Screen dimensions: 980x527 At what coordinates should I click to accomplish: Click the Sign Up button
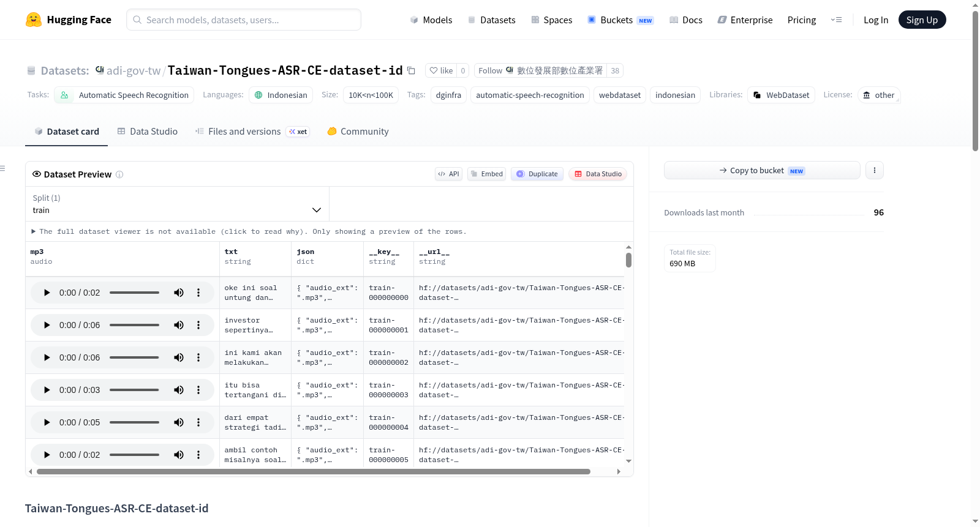922,20
